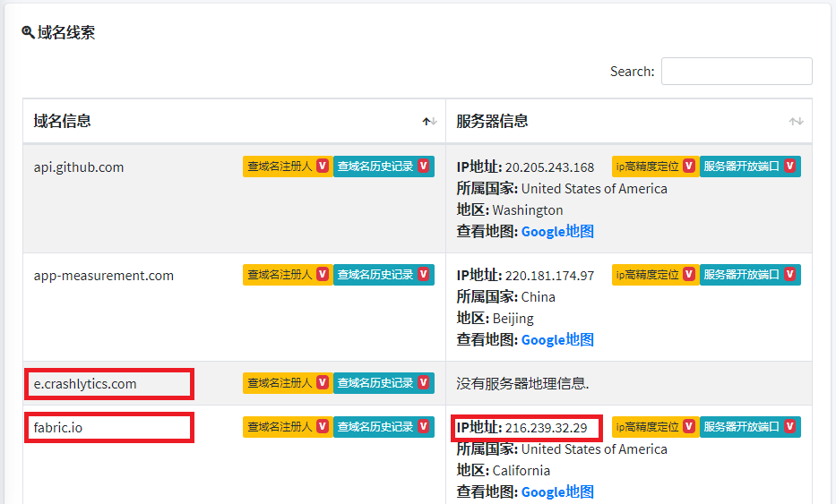Click 查域名注册人 for app-measurement.com
836x504 pixels.
click(288, 274)
